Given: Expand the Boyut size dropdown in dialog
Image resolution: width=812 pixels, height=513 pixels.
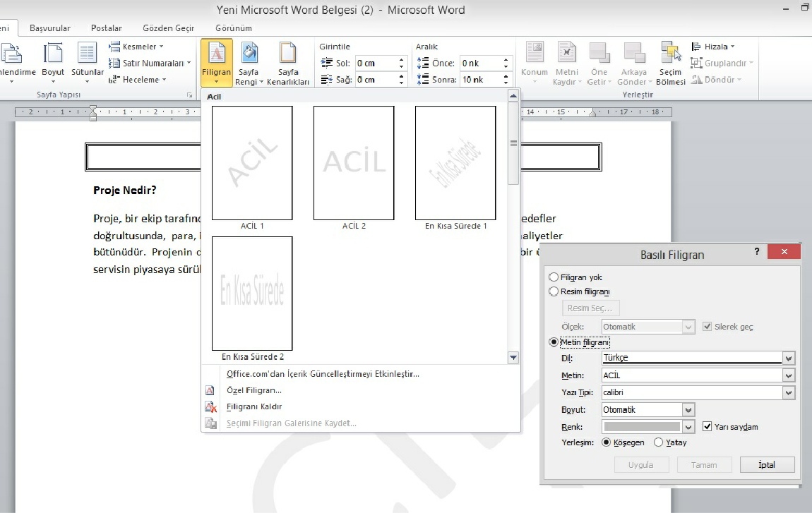Looking at the screenshot, I should tap(688, 410).
